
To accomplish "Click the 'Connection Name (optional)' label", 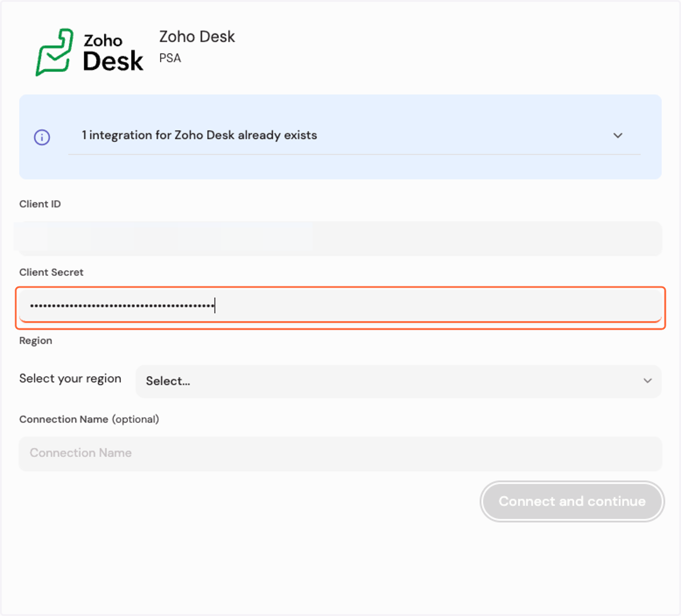I will coord(89,419).
